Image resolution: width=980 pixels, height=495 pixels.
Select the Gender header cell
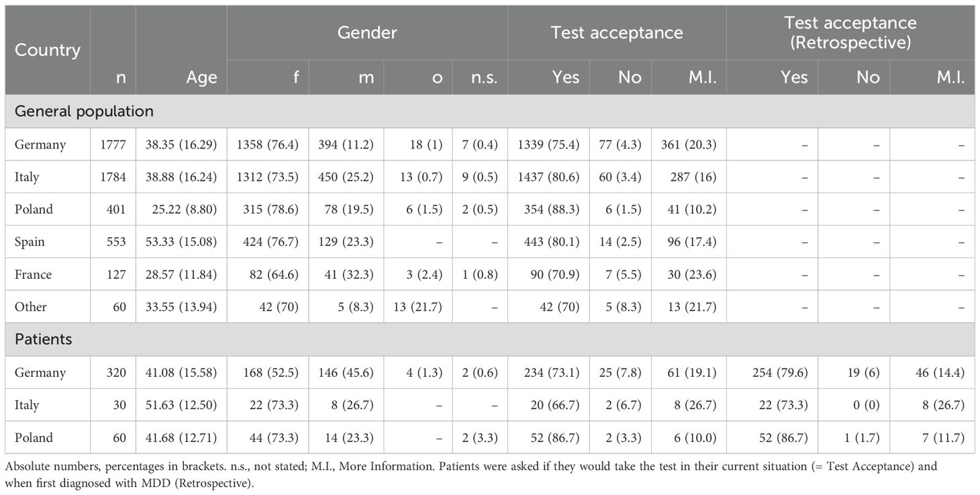coord(366,32)
